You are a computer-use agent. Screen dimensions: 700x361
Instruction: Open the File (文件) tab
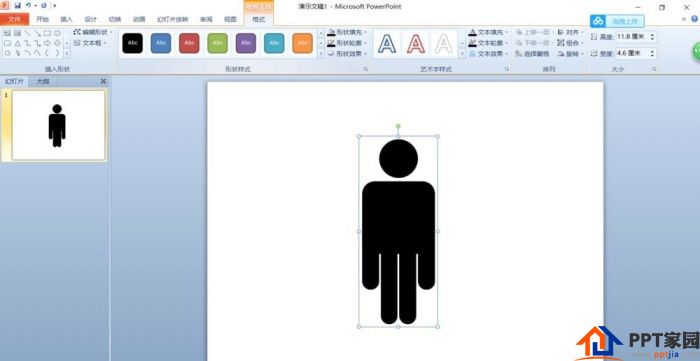point(15,19)
